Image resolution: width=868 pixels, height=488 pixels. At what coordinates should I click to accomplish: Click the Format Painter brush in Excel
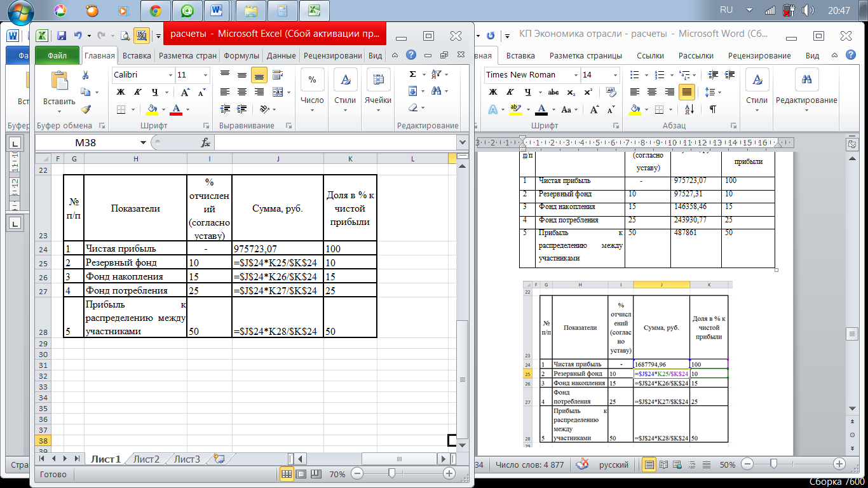click(x=85, y=109)
